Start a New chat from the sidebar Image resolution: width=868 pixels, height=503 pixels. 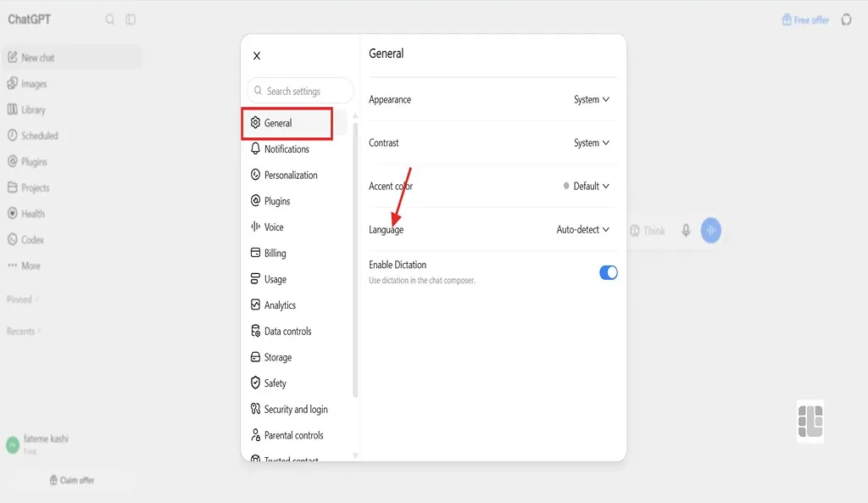pos(71,58)
